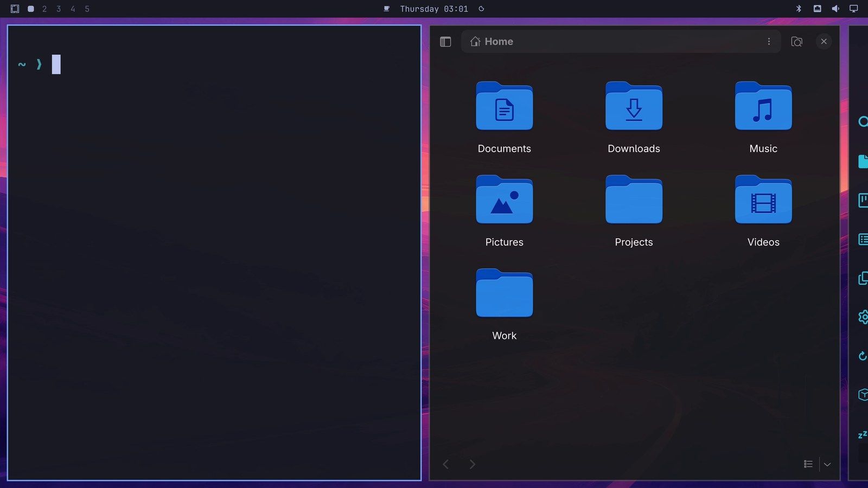The image size is (868, 488).
Task: Open the network tray icon
Action: (x=817, y=9)
